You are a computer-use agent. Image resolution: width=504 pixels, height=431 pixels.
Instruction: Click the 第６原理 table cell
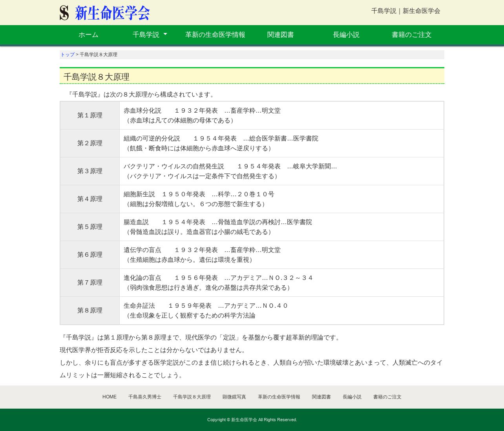[x=90, y=255]
